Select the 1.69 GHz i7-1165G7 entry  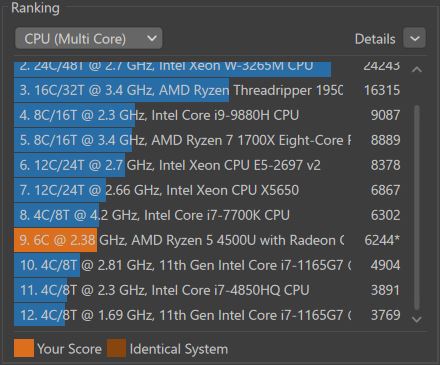click(x=207, y=315)
